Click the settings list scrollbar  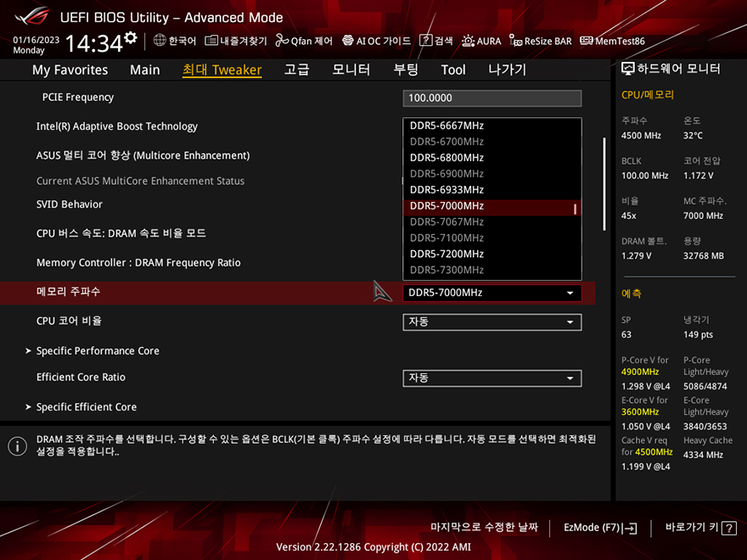(604, 184)
